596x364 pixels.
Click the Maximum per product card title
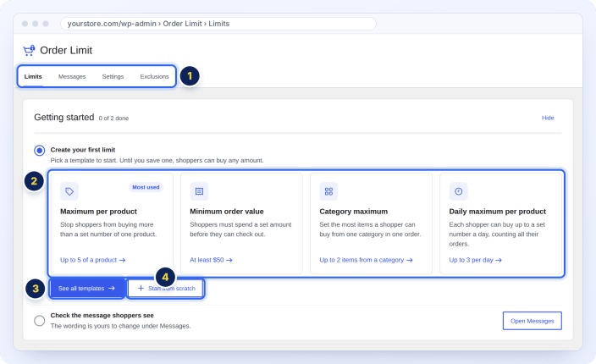98,212
